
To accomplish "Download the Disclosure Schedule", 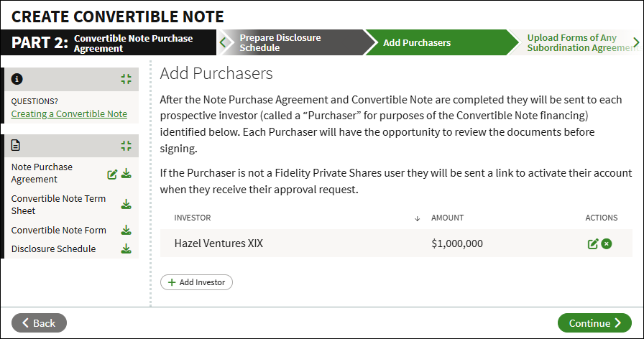I will click(126, 249).
